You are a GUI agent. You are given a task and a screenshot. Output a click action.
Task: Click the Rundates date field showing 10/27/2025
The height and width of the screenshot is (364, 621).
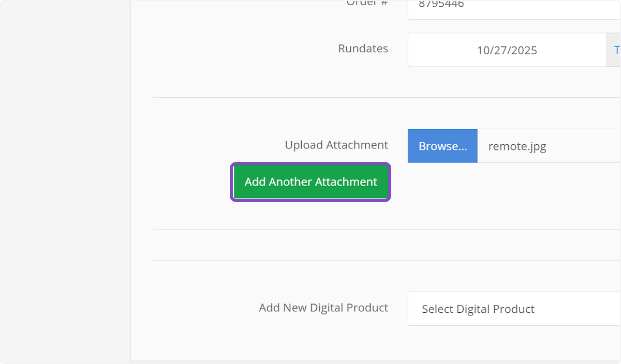[x=507, y=50]
